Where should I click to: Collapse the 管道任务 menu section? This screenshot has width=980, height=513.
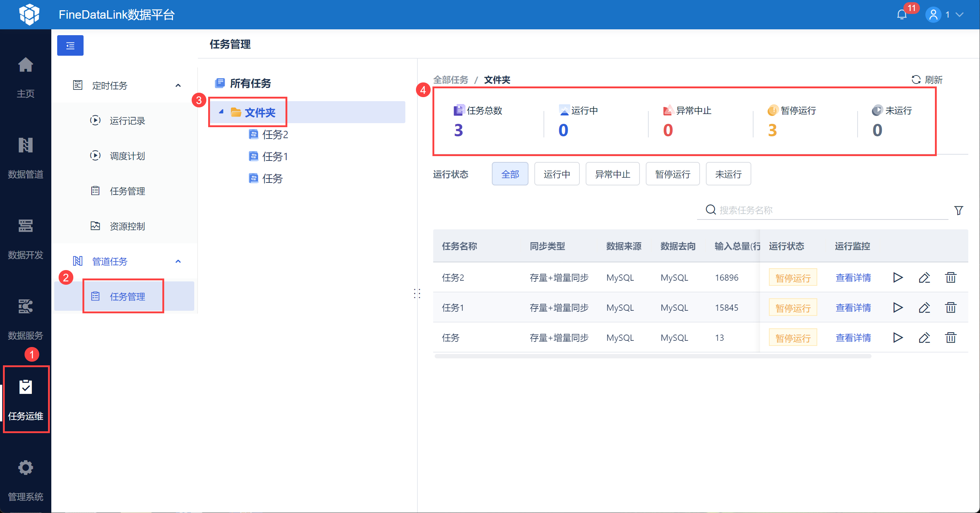point(178,261)
